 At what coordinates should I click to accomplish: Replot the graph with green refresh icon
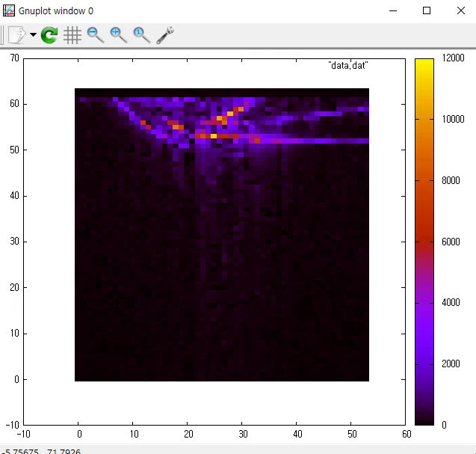(49, 35)
